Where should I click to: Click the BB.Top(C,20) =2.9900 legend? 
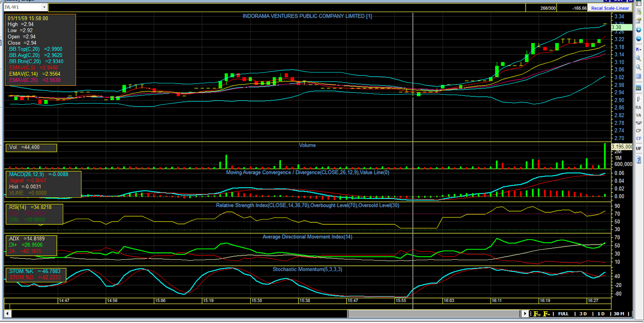pyautogui.click(x=35, y=49)
